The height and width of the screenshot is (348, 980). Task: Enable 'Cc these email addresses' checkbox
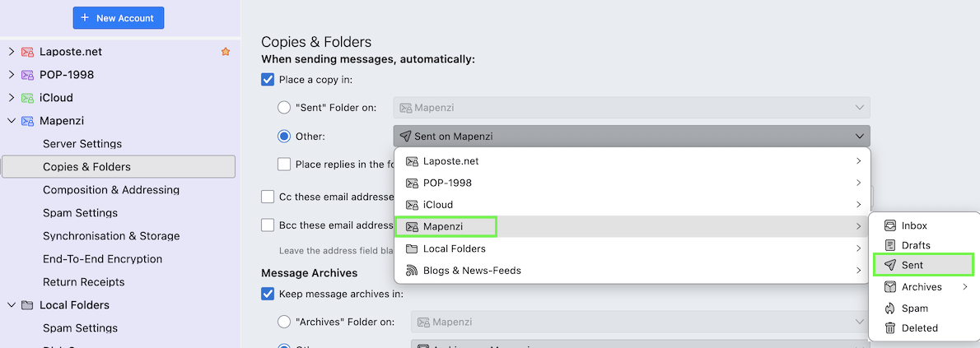point(268,197)
